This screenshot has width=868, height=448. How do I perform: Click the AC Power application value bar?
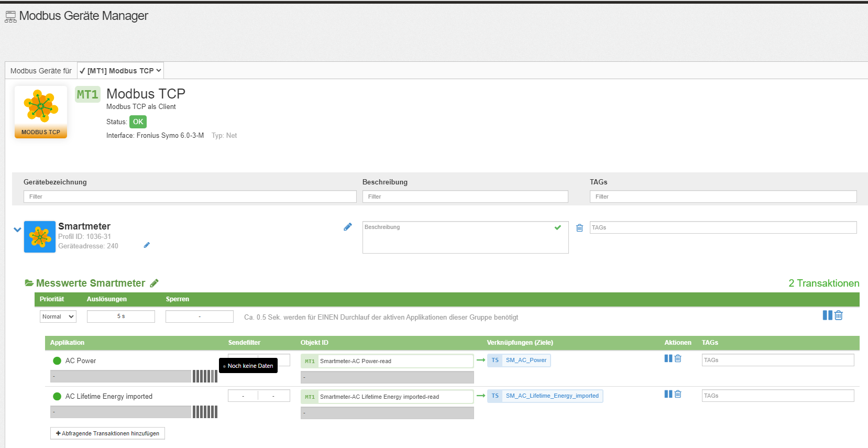click(x=120, y=376)
